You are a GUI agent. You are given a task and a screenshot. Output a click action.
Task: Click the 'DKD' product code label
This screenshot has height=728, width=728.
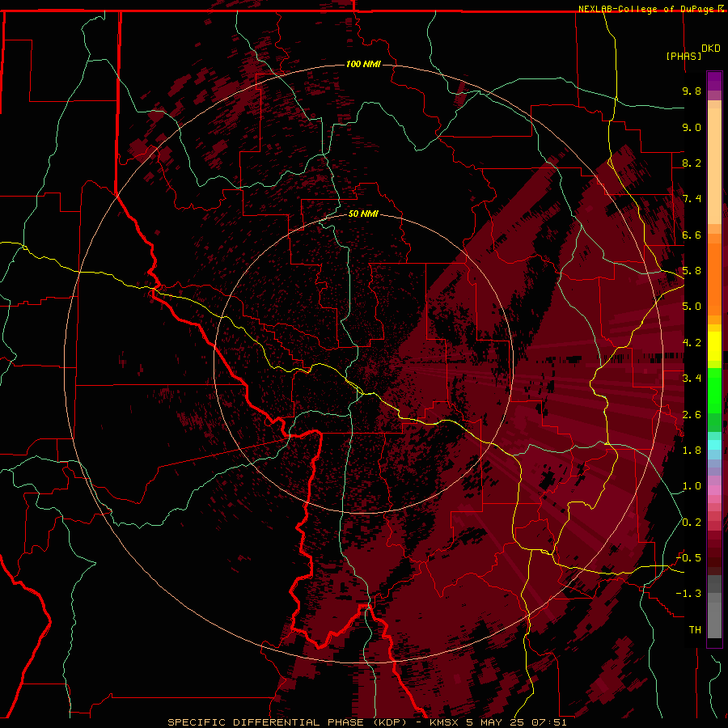pyautogui.click(x=710, y=49)
